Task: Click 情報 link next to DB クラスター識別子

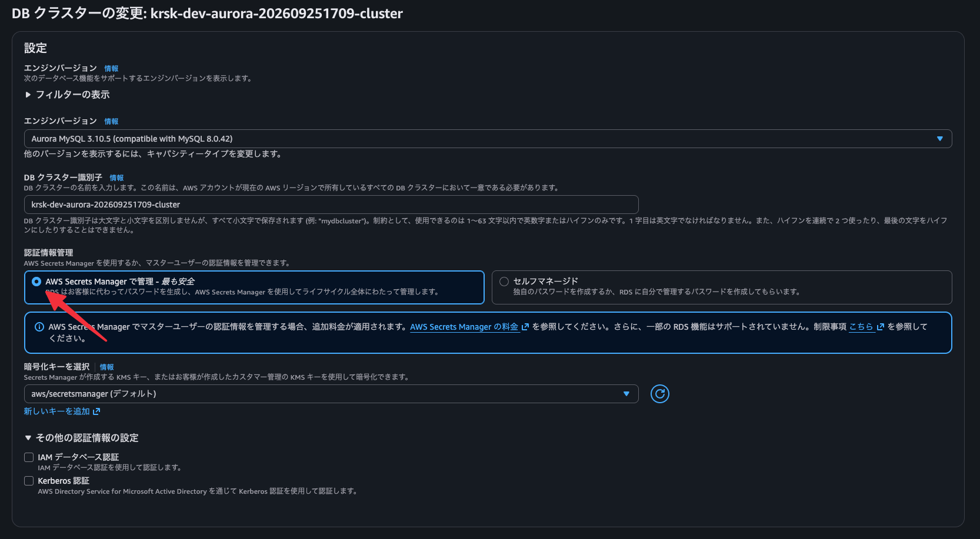Action: coord(116,178)
